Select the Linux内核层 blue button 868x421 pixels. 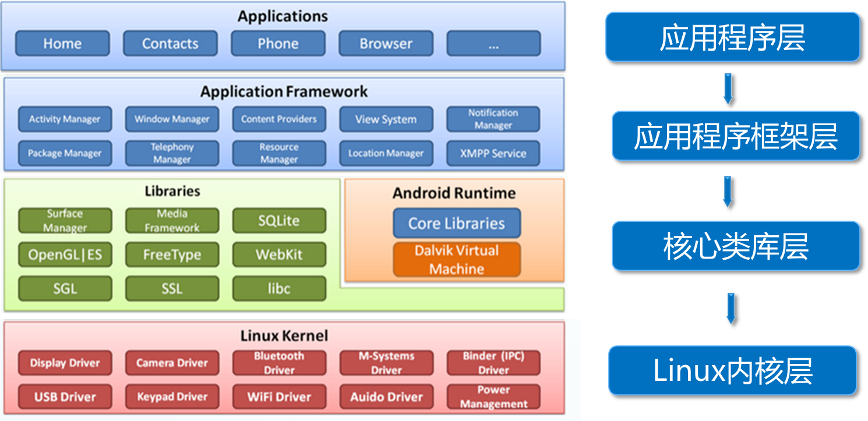pyautogui.click(x=733, y=370)
